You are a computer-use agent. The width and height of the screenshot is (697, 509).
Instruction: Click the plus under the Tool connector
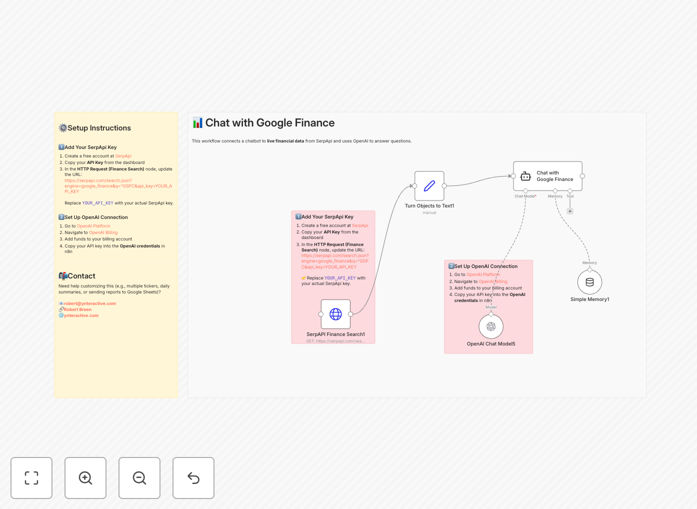(x=570, y=211)
